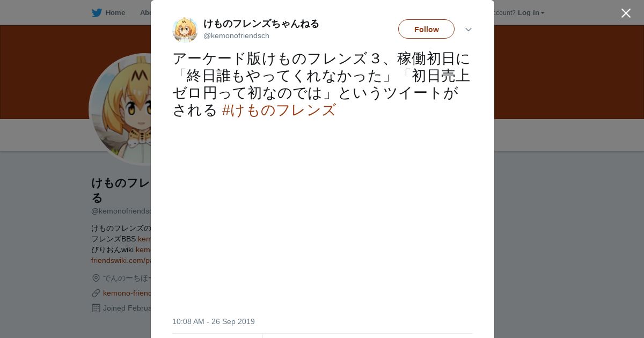644x338 pixels.
Task: Open the Log in dropdown
Action: click(531, 13)
